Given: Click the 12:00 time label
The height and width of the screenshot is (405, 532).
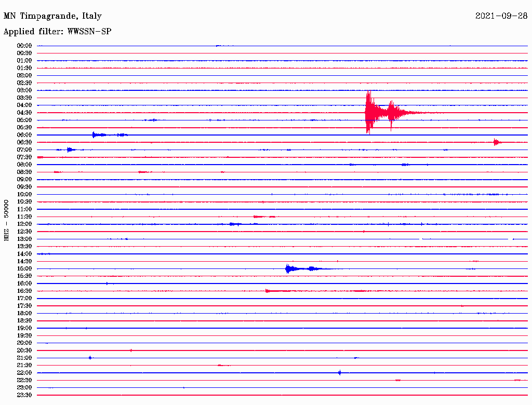Looking at the screenshot, I should (x=24, y=224).
